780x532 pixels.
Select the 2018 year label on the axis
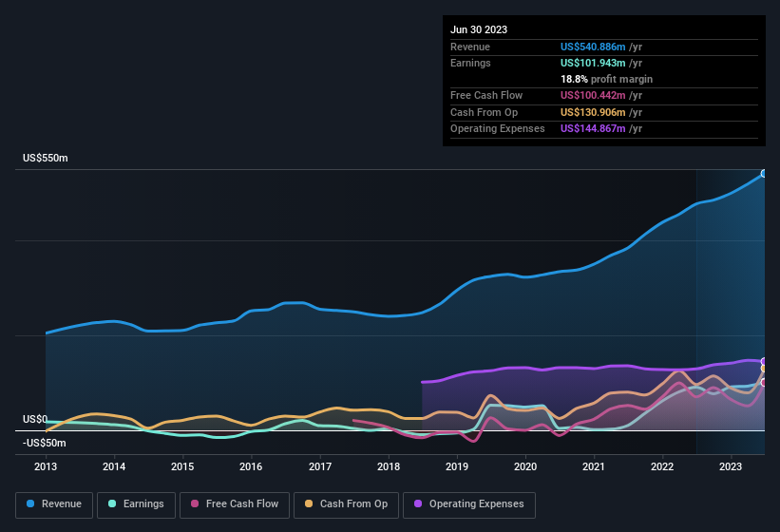(388, 466)
